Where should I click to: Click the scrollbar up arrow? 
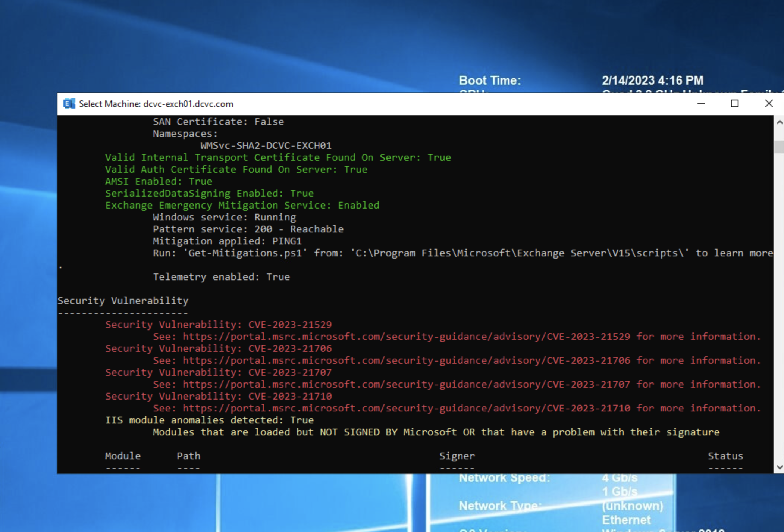[779, 122]
